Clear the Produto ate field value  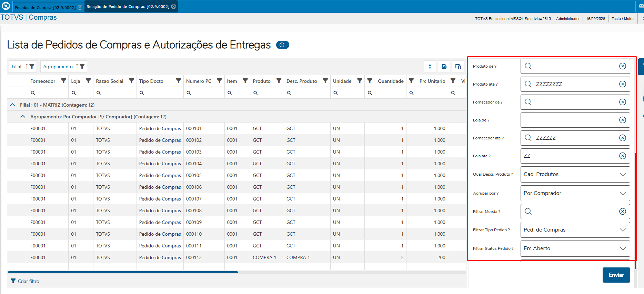tap(623, 84)
